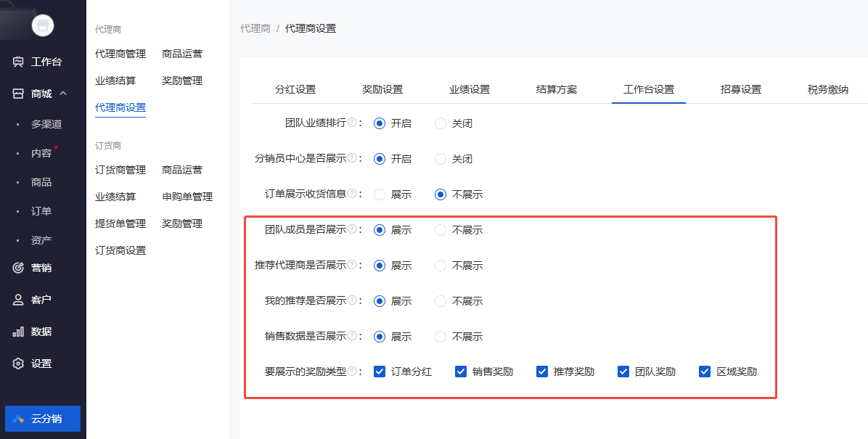Click 代理商 in the breadcrumb
The image size is (868, 439).
pos(255,28)
